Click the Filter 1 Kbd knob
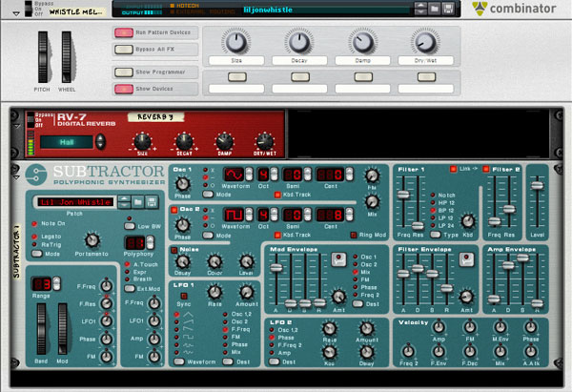The height and width of the screenshot is (392, 572). click(468, 221)
